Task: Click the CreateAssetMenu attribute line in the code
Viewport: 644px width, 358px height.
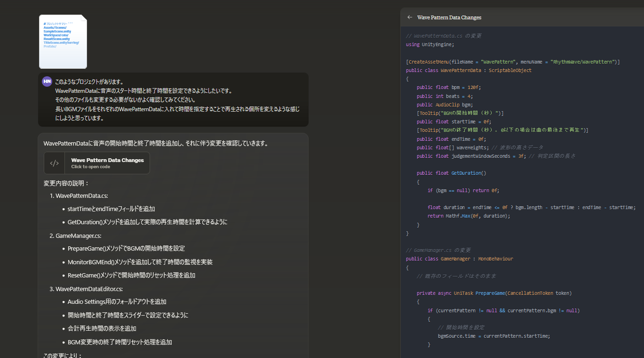Action: coord(508,61)
